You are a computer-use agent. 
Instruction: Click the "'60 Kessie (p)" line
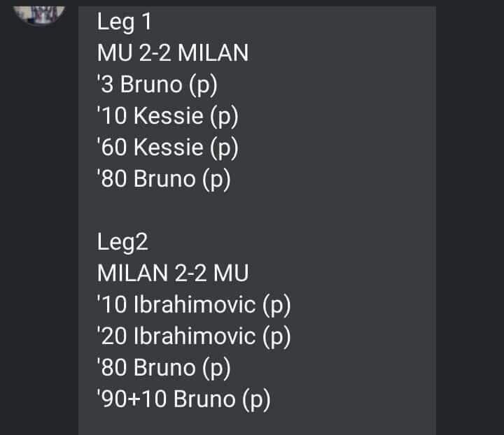(x=168, y=148)
